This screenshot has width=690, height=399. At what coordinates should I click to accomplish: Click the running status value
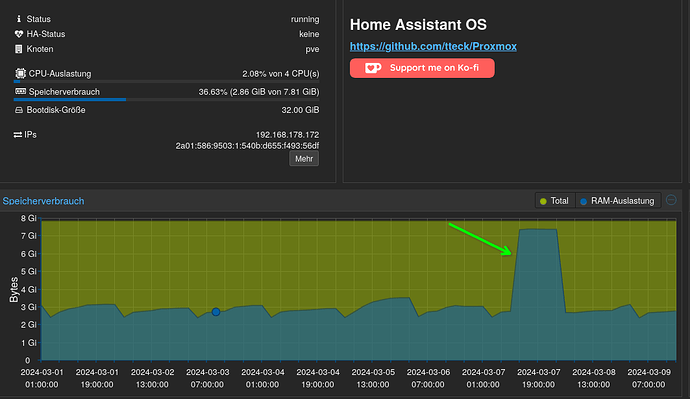click(305, 19)
